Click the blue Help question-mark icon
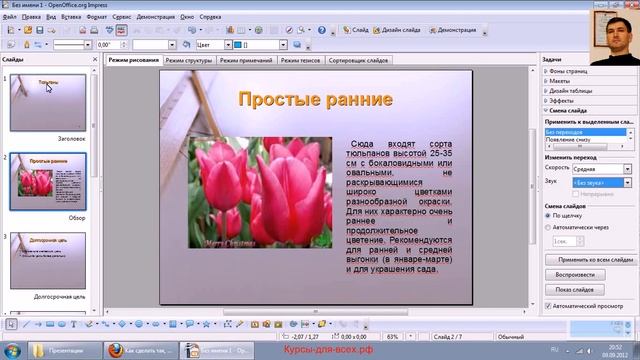 tap(322, 30)
